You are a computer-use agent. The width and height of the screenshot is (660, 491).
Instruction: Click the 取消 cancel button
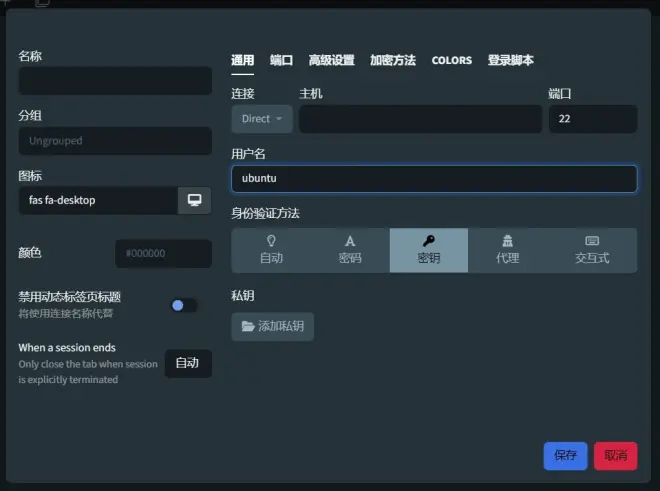(x=615, y=455)
